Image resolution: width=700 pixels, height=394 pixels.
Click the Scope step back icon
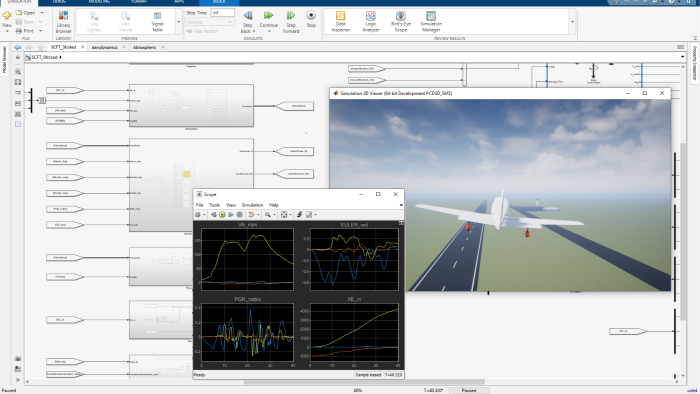pyautogui.click(x=214, y=215)
